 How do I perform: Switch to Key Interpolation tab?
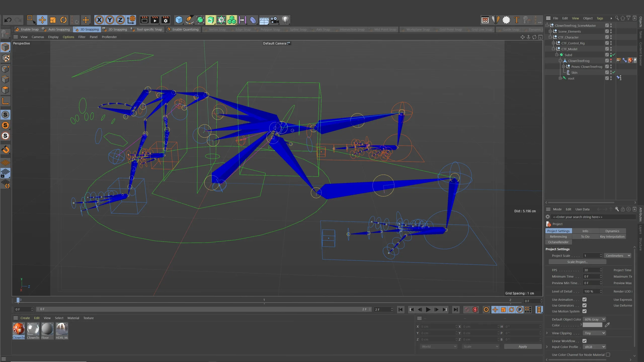pyautogui.click(x=612, y=236)
